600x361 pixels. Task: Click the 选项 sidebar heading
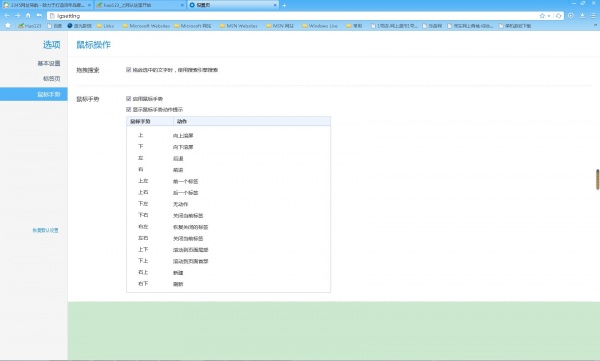[51, 45]
